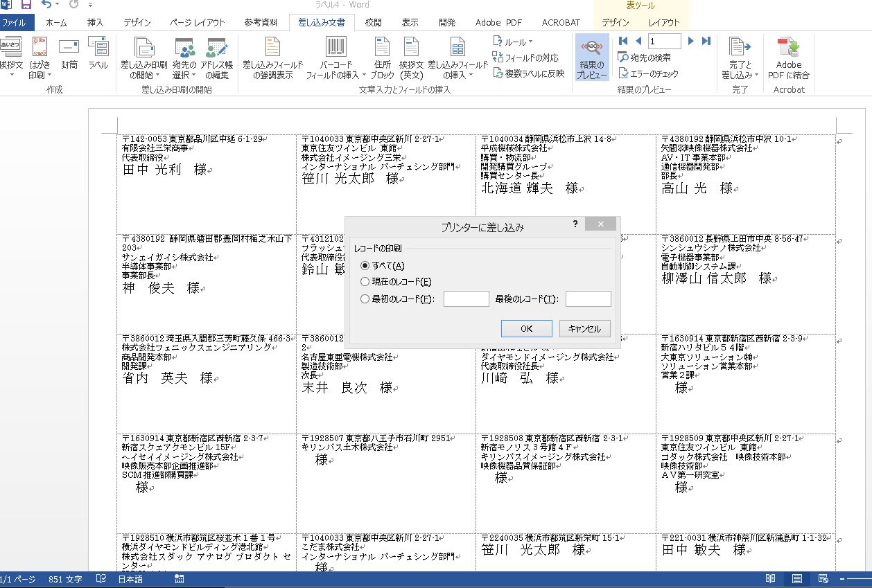Viewport: 872px width, 588px height.
Task: Open help in プリンターに差し込み dialog
Action: tap(575, 224)
